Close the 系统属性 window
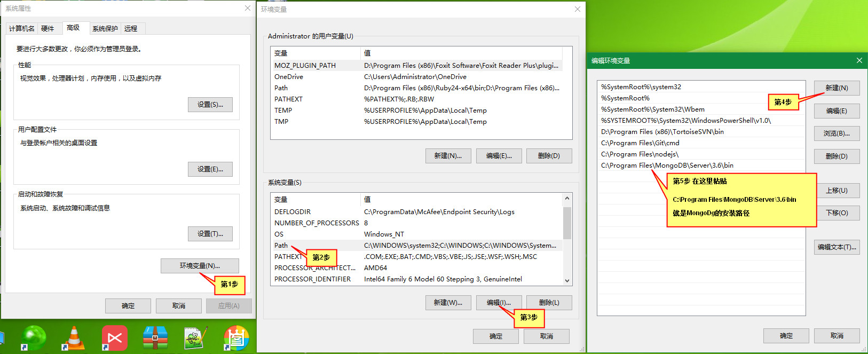Viewport: 868px width, 354px height. (247, 8)
